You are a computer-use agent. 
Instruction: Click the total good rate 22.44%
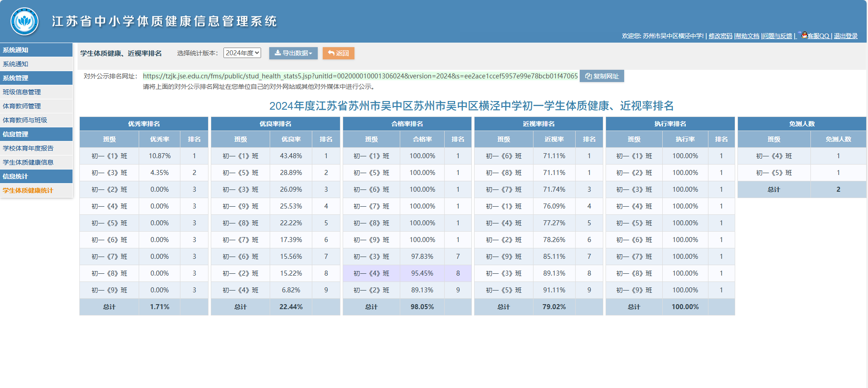pyautogui.click(x=291, y=307)
